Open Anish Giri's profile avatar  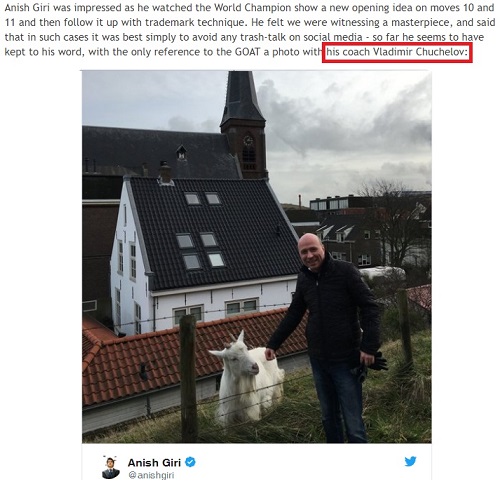pos(111,467)
